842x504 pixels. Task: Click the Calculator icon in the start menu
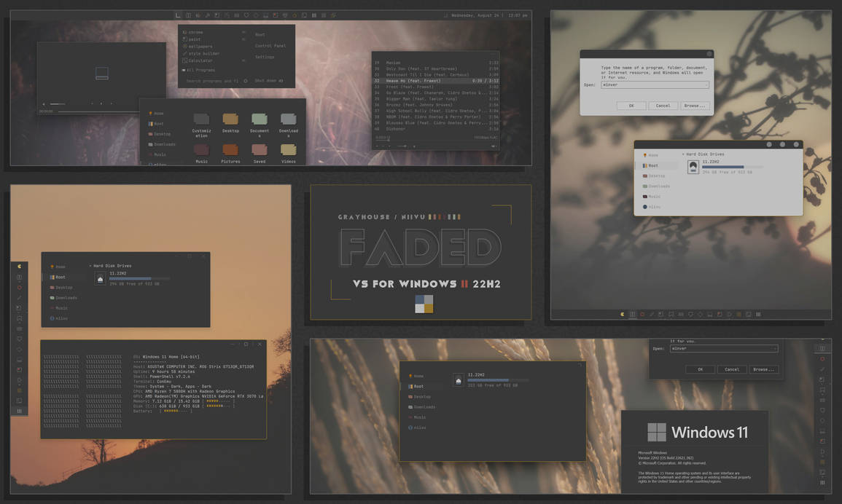click(x=184, y=60)
